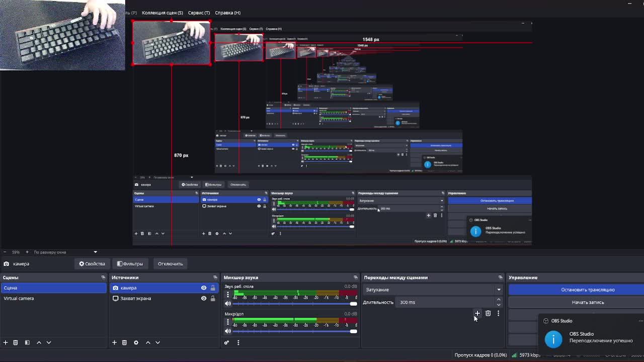644x362 pixels.
Task: Move the selected scene down
Action: [x=49, y=342]
